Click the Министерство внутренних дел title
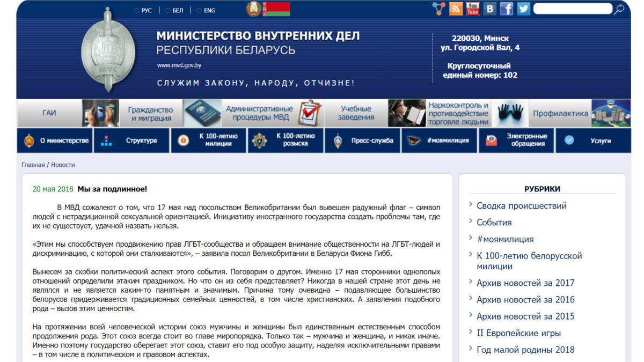The height and width of the screenshot is (362, 644). click(x=258, y=36)
